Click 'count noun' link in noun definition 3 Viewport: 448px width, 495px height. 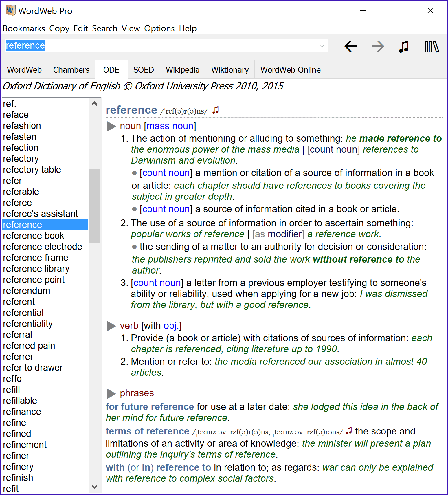(x=157, y=283)
